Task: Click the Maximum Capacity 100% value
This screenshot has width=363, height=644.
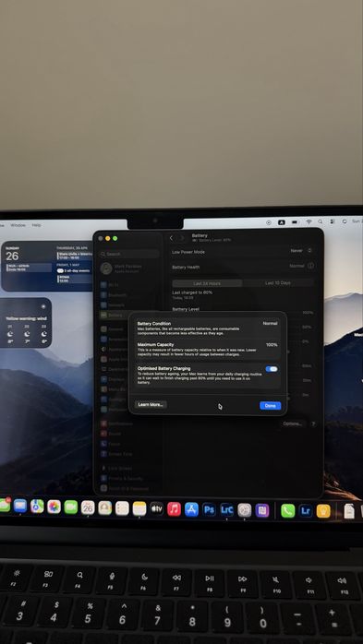Action: 272,344
